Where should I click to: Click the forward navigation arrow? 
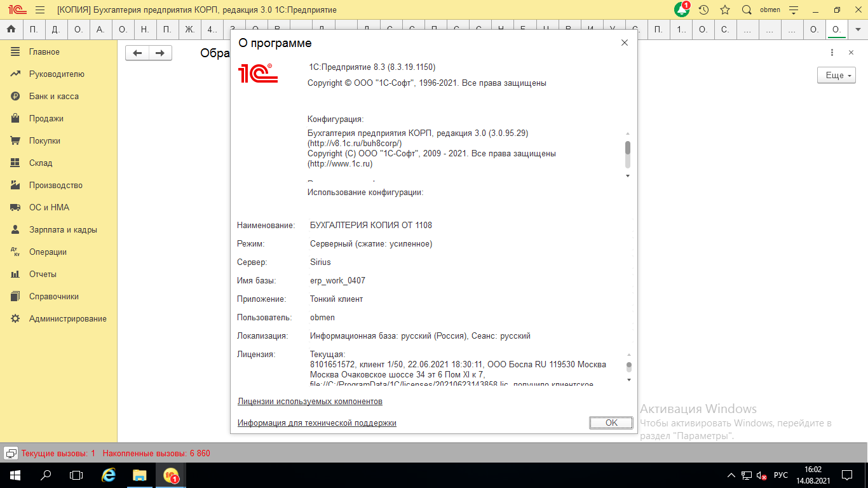[x=160, y=53]
